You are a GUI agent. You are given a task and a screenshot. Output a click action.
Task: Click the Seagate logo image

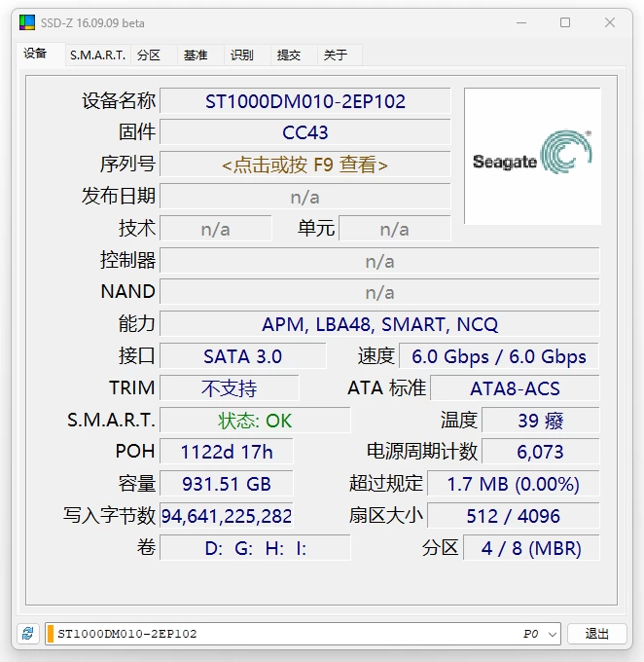[x=532, y=157]
